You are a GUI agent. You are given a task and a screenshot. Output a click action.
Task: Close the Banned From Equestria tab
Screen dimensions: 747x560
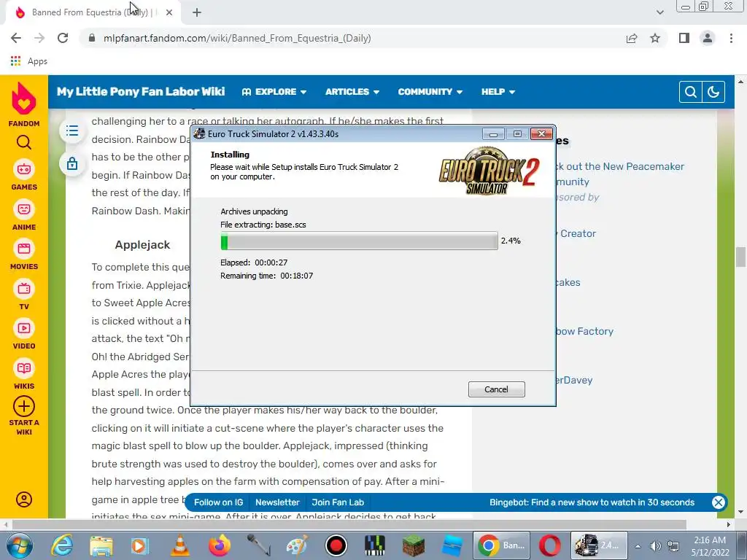169,12
